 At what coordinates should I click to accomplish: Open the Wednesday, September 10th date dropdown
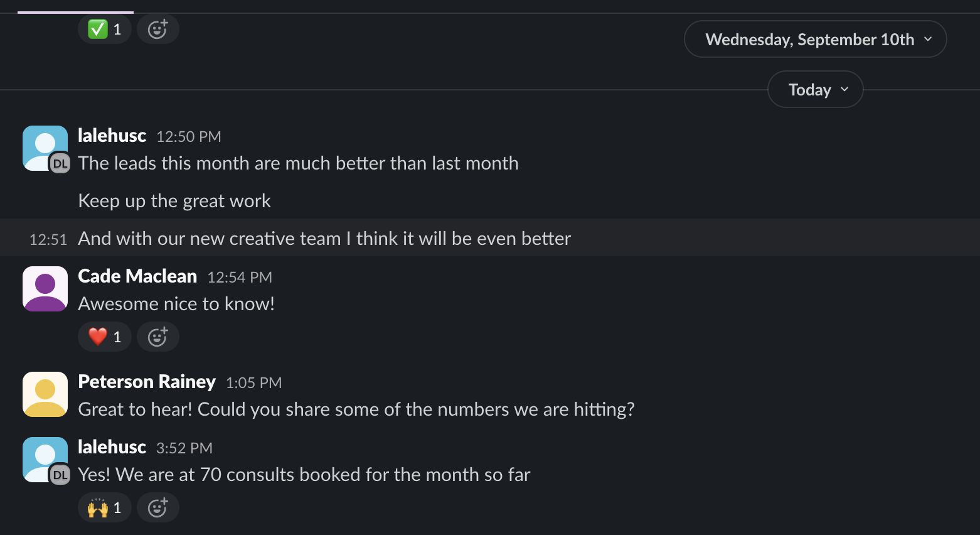815,39
